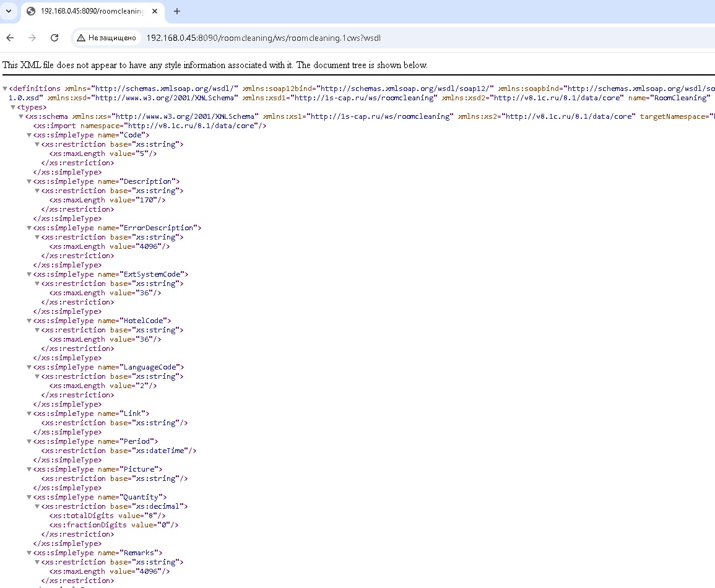Click the not secure warning icon
This screenshot has height=588, width=715.
point(81,38)
